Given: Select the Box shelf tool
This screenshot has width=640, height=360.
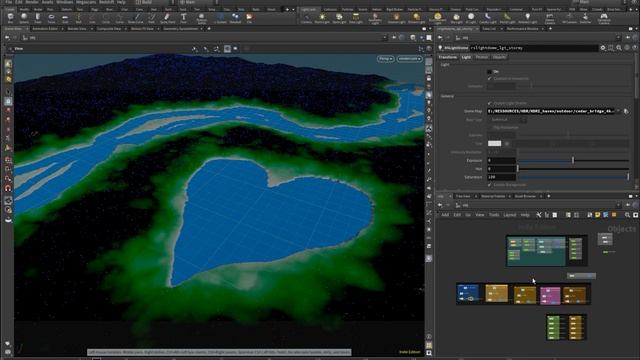Looking at the screenshot, I should (x=11, y=18).
